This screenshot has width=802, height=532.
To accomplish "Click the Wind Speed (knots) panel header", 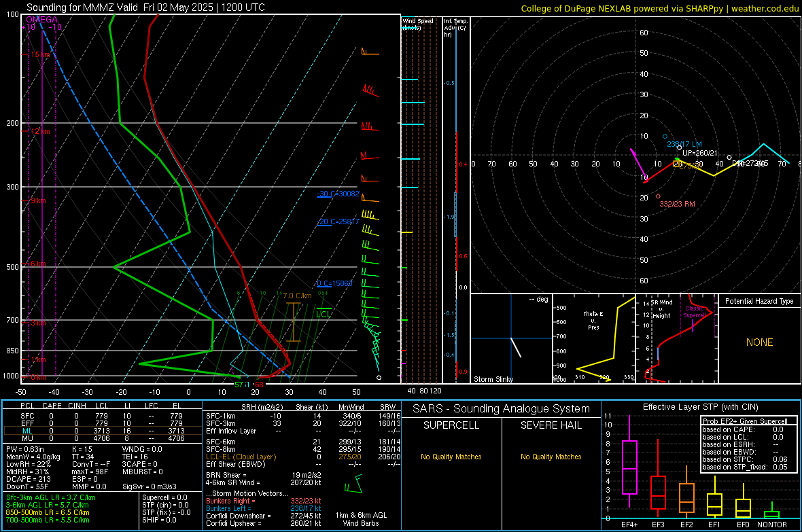I will point(417,24).
